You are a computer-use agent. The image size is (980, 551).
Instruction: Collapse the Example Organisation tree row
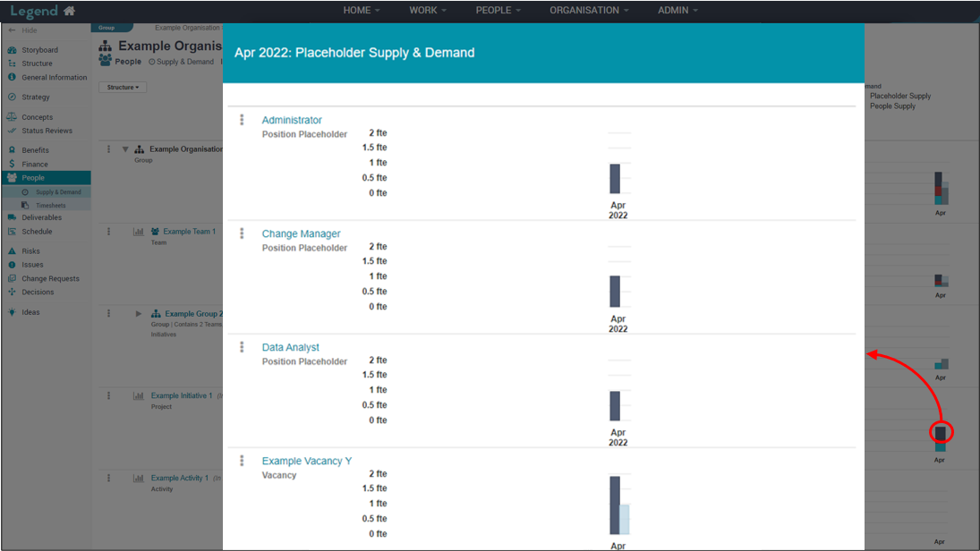pos(125,149)
